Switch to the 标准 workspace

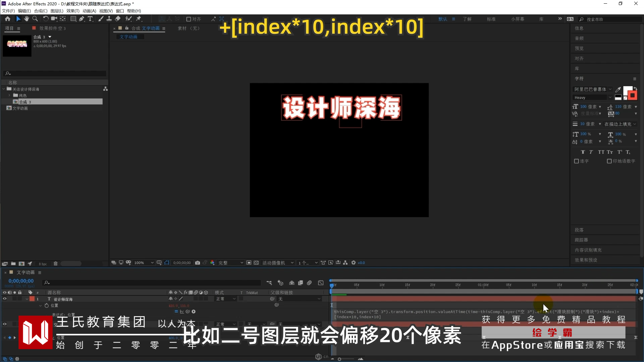(x=491, y=19)
